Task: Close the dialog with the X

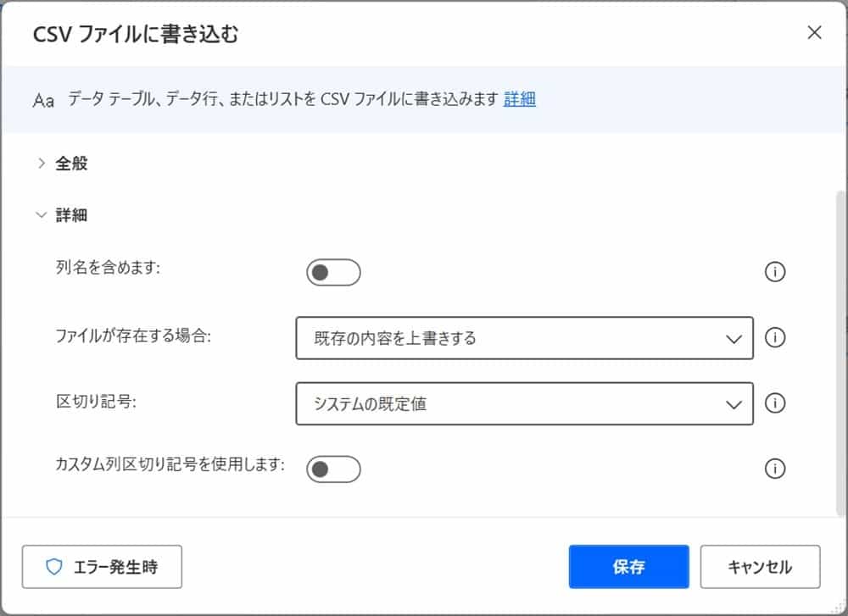Action: coord(814,33)
